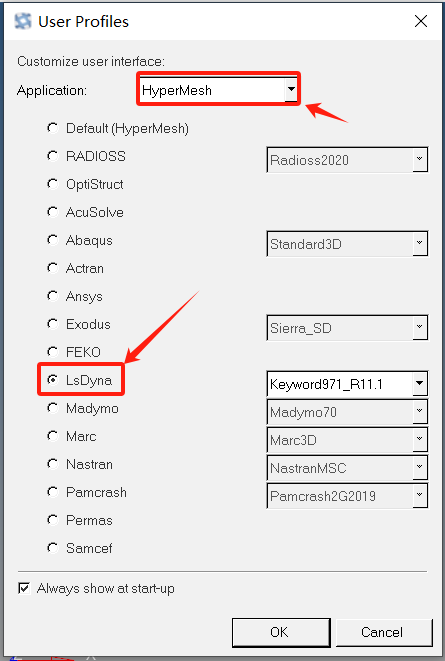Image resolution: width=445 pixels, height=661 pixels.
Task: Click the Cancel button
Action: (x=384, y=632)
